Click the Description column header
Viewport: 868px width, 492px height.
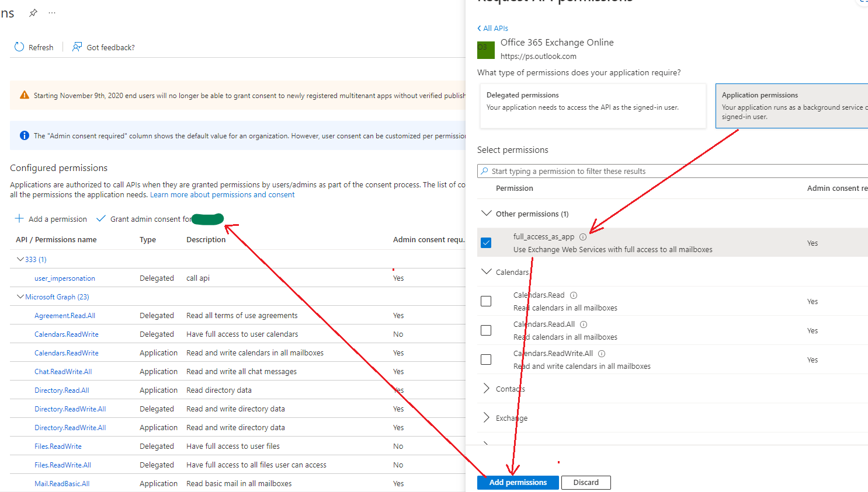(206, 239)
